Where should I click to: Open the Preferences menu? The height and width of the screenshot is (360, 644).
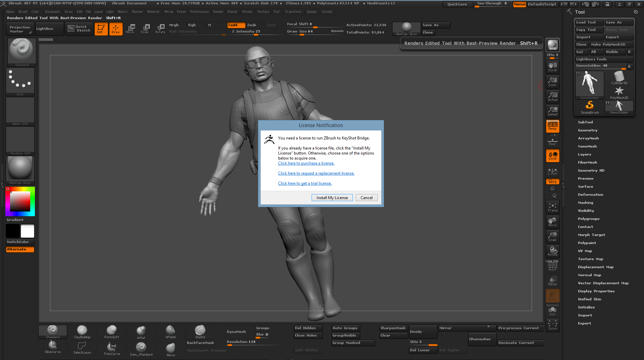pos(199,12)
